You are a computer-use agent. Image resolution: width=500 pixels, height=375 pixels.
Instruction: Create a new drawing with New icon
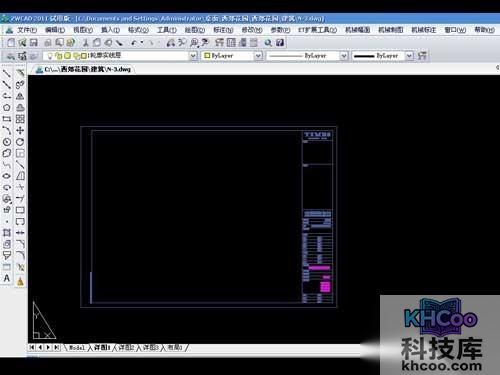11,43
